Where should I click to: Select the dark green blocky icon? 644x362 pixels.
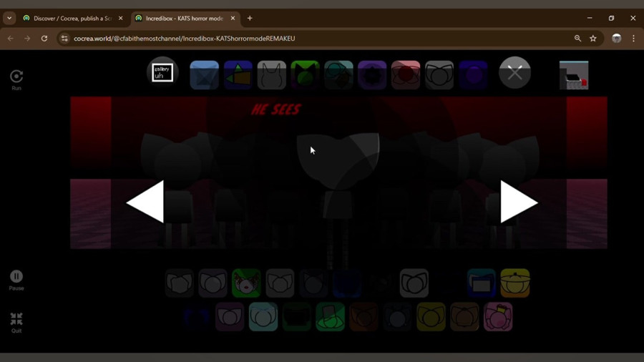click(296, 317)
